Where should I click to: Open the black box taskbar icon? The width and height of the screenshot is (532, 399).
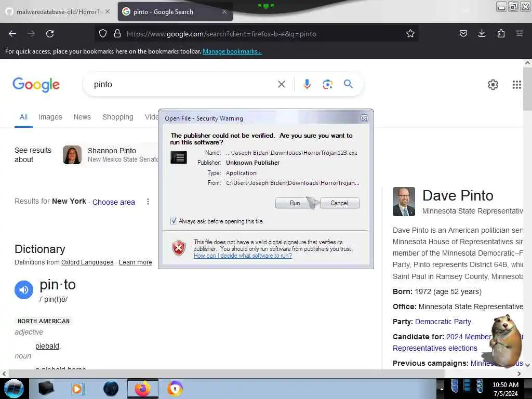click(46, 389)
